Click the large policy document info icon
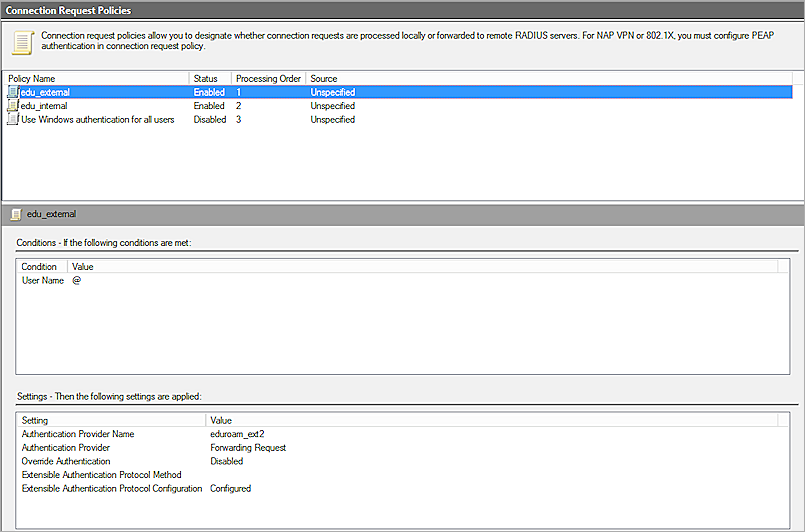 (x=21, y=41)
